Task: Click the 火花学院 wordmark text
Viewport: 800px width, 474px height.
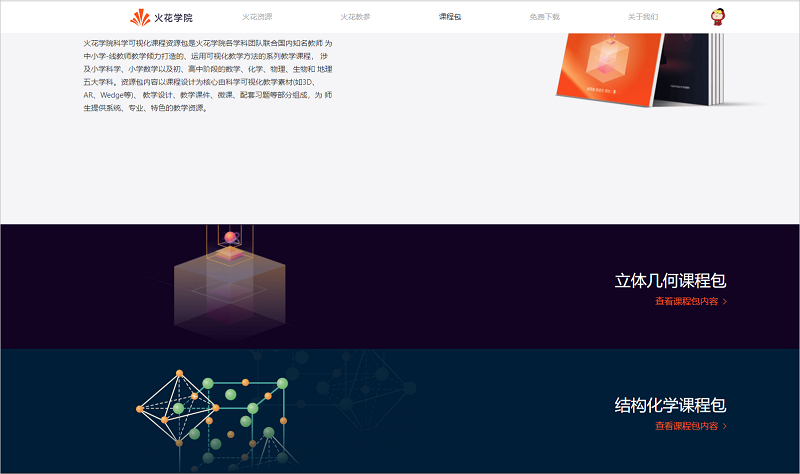Action: [173, 18]
